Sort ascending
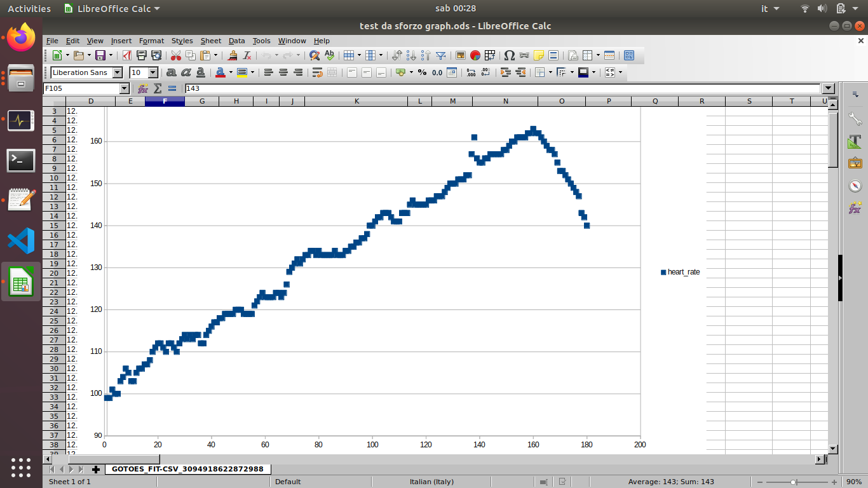868x488 pixels. (411, 55)
